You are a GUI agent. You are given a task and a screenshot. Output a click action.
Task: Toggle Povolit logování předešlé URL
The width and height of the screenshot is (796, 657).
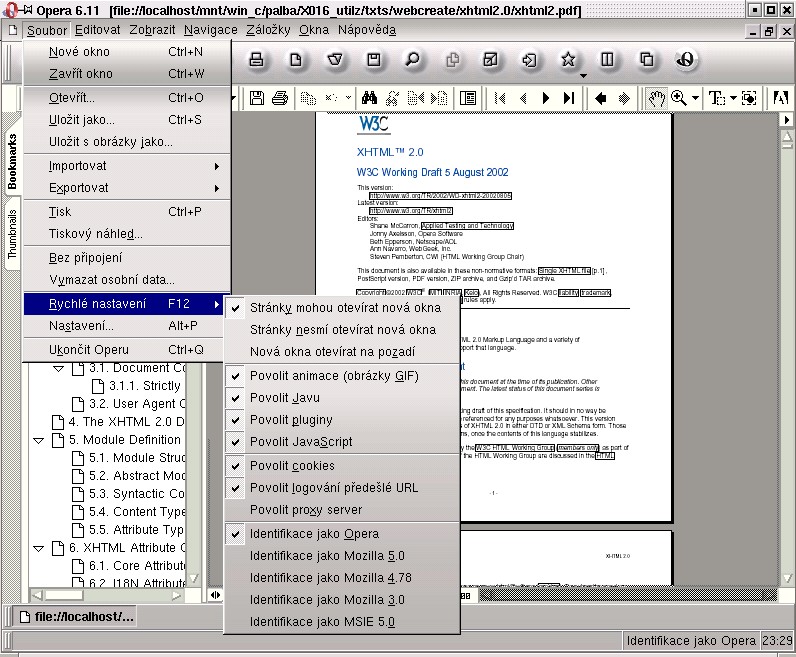342,488
